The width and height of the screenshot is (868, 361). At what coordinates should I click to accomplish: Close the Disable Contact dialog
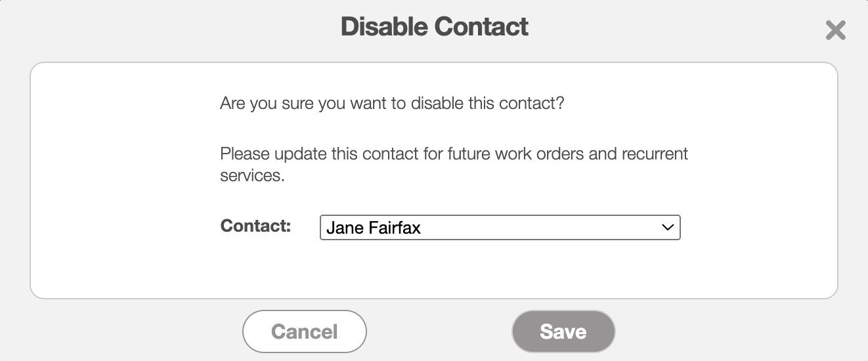[x=835, y=30]
